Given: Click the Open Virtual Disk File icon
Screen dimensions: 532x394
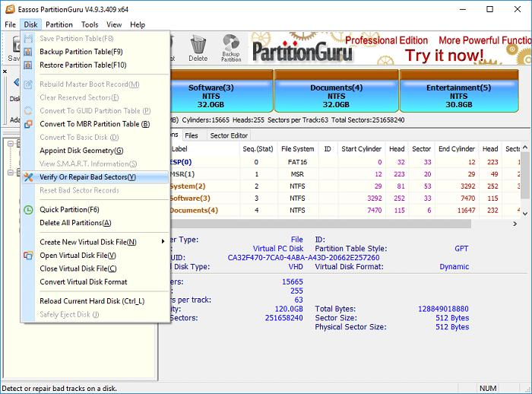Looking at the screenshot, I should tap(28, 256).
